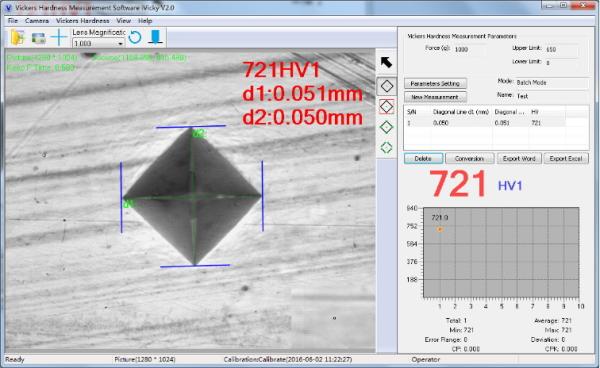Click the blue bottom boundary line below indentation
The height and width of the screenshot is (368, 600).
click(x=195, y=265)
